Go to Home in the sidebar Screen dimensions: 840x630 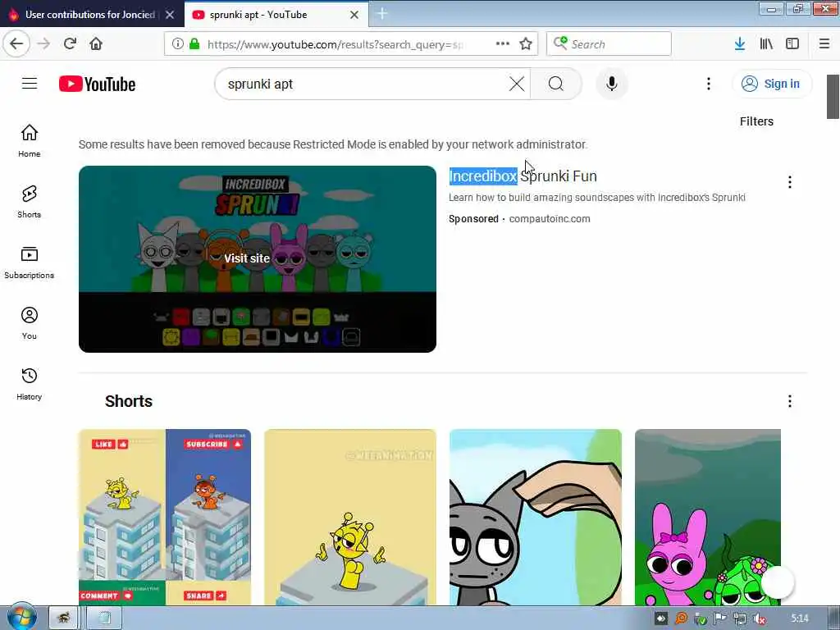[29, 141]
